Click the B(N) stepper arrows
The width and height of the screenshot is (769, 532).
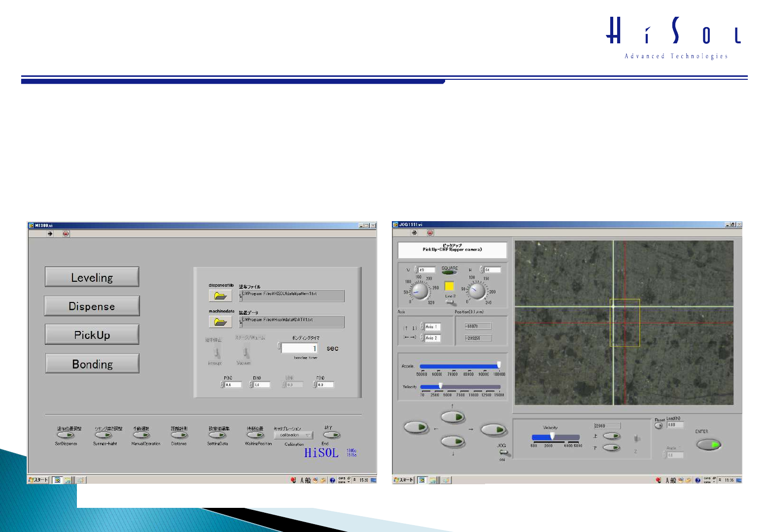[x=251, y=385]
